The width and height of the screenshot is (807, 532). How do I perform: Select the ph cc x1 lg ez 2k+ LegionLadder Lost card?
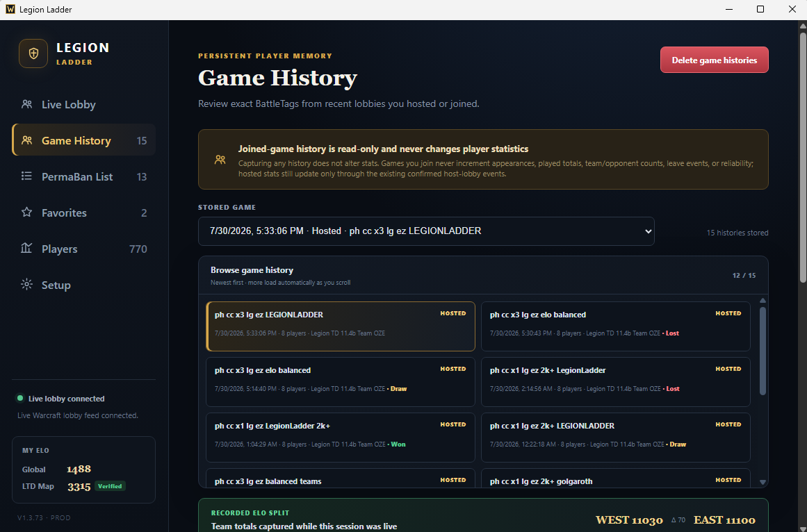616,382
